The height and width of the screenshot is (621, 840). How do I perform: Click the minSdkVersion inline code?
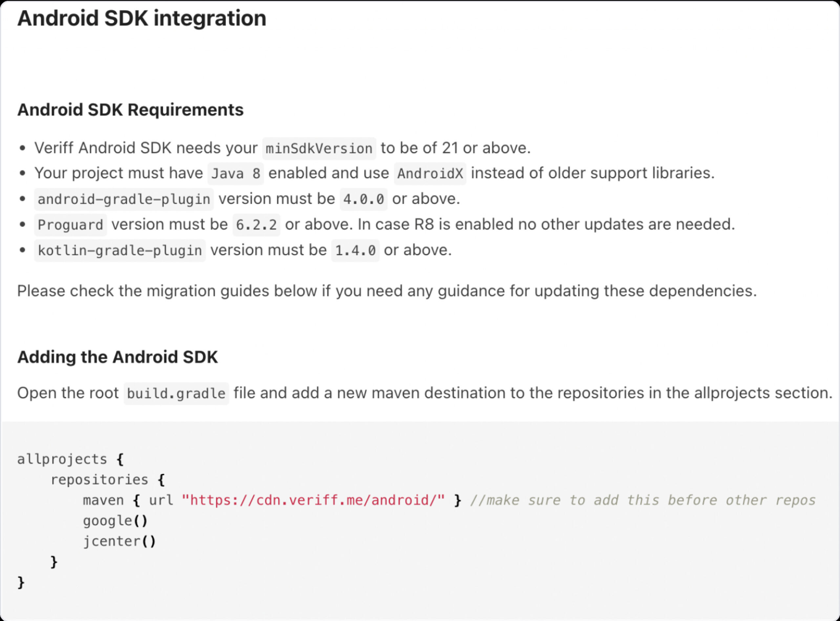(x=319, y=148)
